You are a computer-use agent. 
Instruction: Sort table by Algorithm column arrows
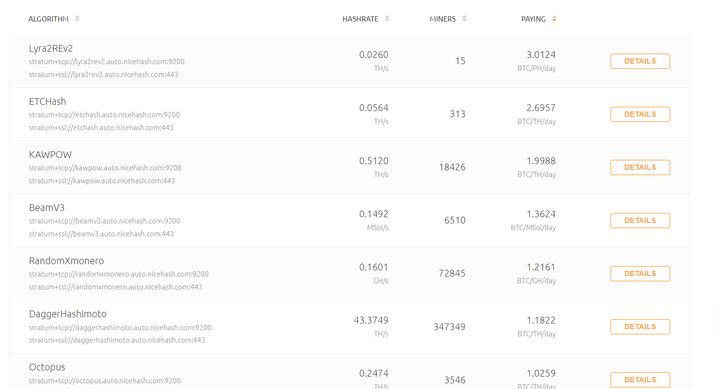[x=77, y=19]
